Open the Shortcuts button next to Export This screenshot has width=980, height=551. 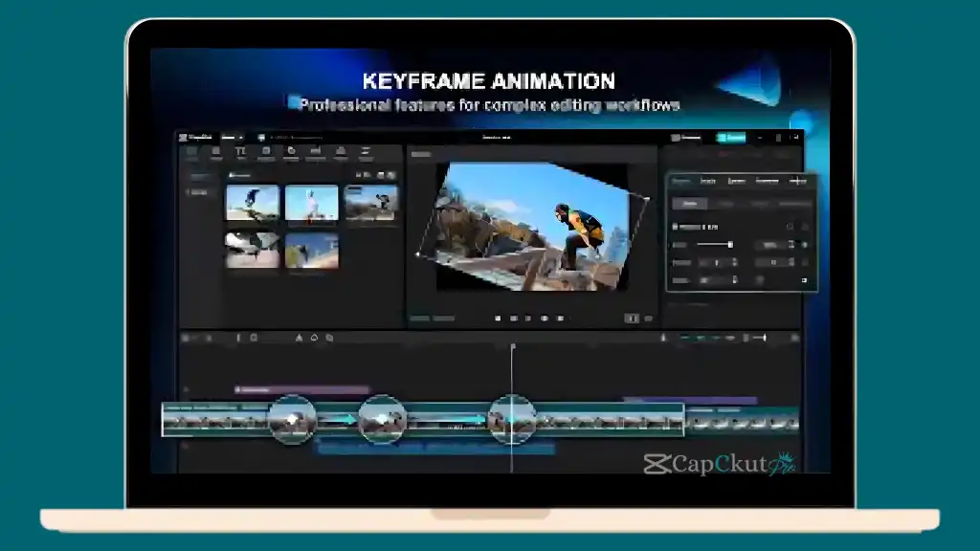point(685,138)
